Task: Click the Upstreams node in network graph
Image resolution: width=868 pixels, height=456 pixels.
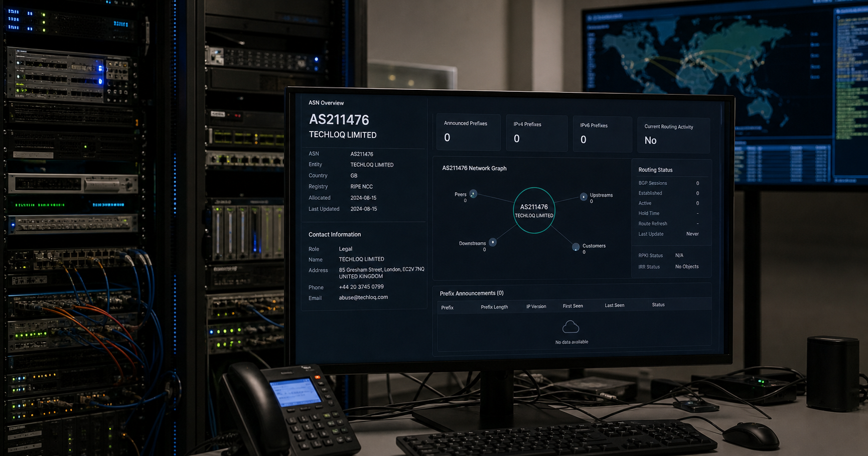Action: tap(584, 197)
